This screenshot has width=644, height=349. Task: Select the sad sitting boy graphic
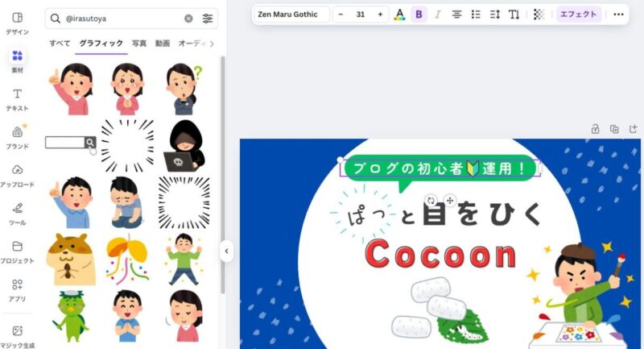coord(127,202)
